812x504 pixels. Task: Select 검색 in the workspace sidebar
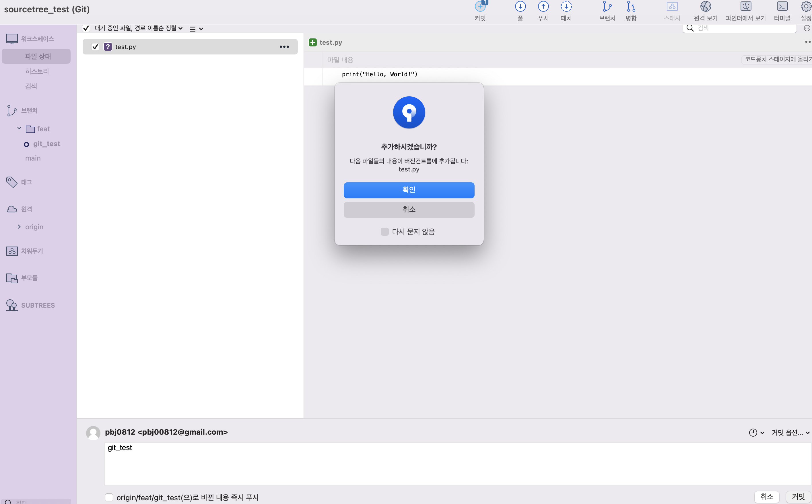tap(31, 86)
